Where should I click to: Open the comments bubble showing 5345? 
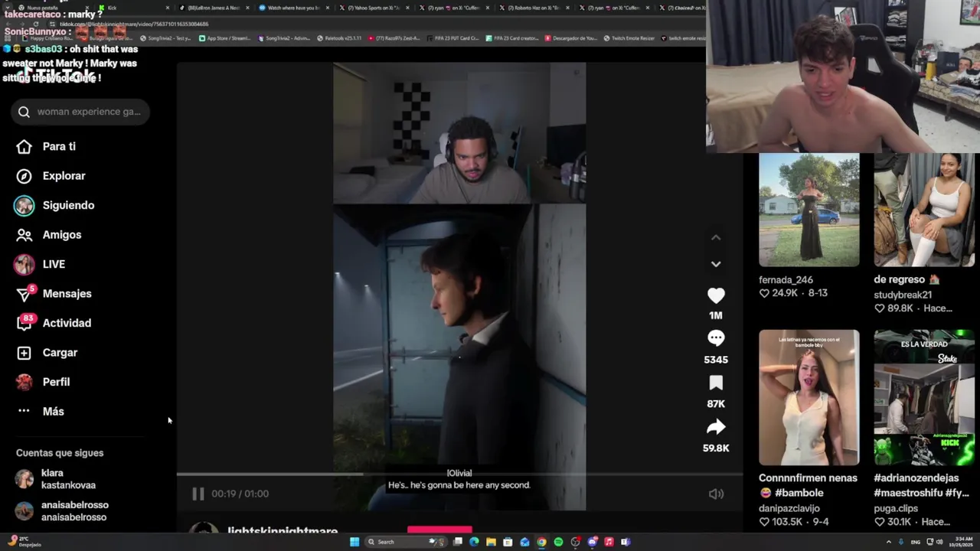point(716,338)
